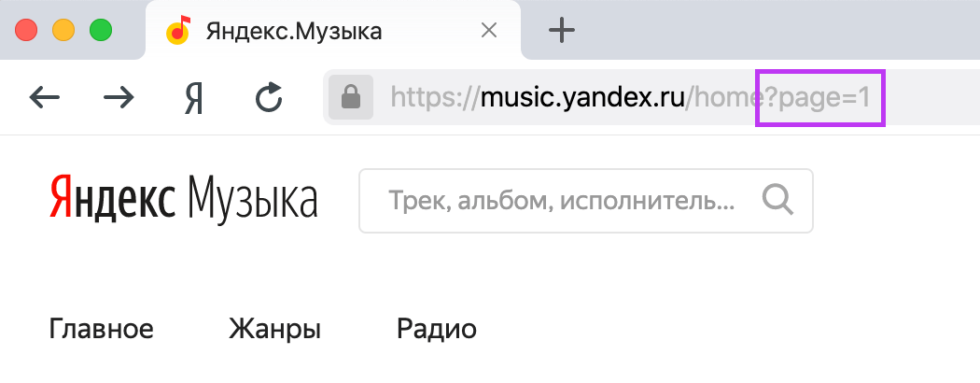Go back with the left arrow
Viewport: 980px width, 383px height.
tap(45, 97)
